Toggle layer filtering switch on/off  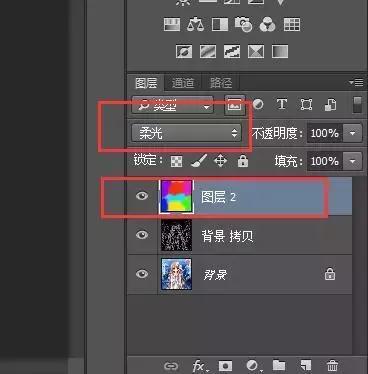pyautogui.click(x=357, y=105)
